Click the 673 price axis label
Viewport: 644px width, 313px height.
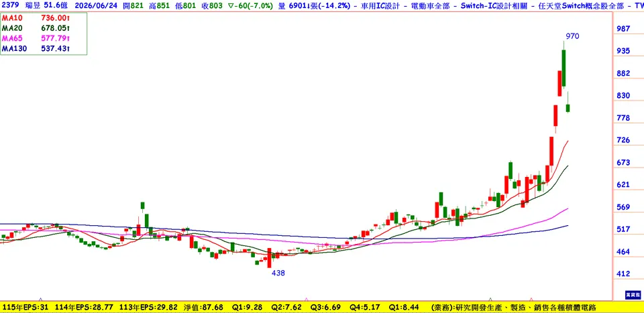click(x=623, y=162)
